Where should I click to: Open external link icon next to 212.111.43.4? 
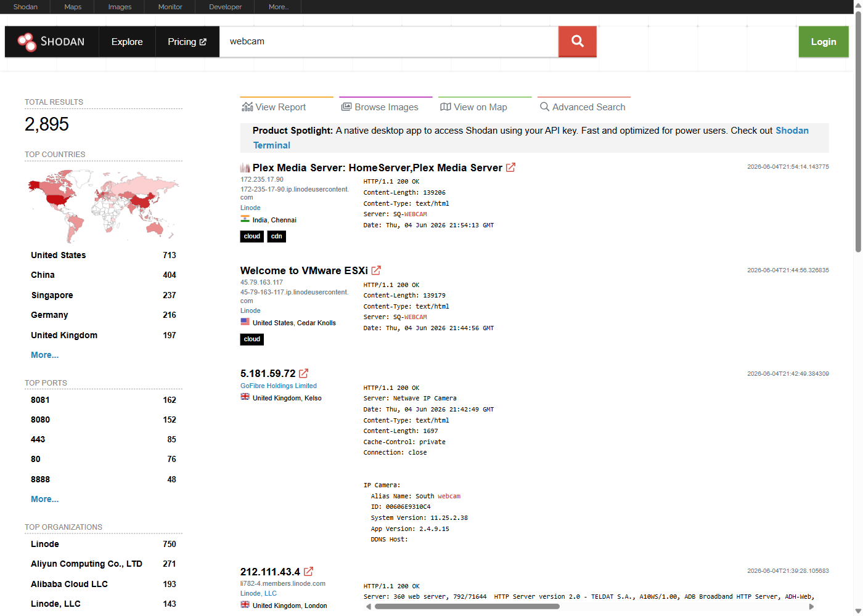(308, 572)
